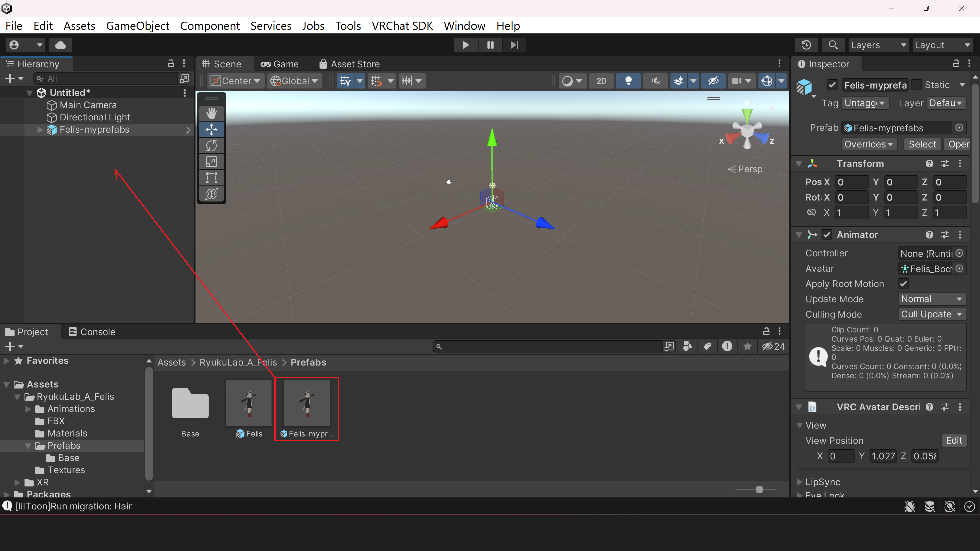
Task: Select the combined Transform tool
Action: click(212, 194)
